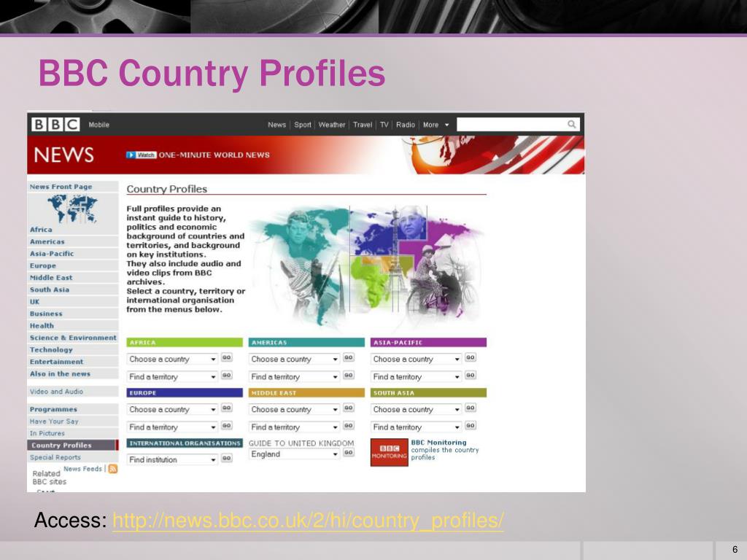The width and height of the screenshot is (747, 560).
Task: Click Go beside the England dropdown
Action: (x=349, y=452)
